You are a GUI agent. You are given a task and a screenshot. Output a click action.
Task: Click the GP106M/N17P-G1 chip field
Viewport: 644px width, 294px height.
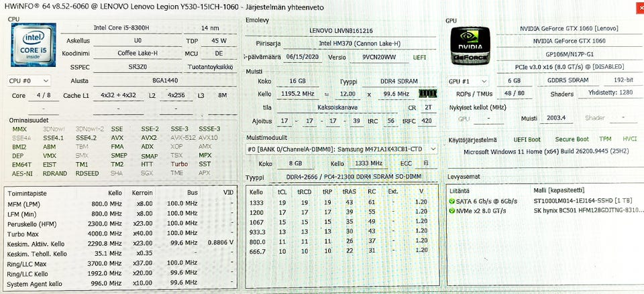point(568,54)
